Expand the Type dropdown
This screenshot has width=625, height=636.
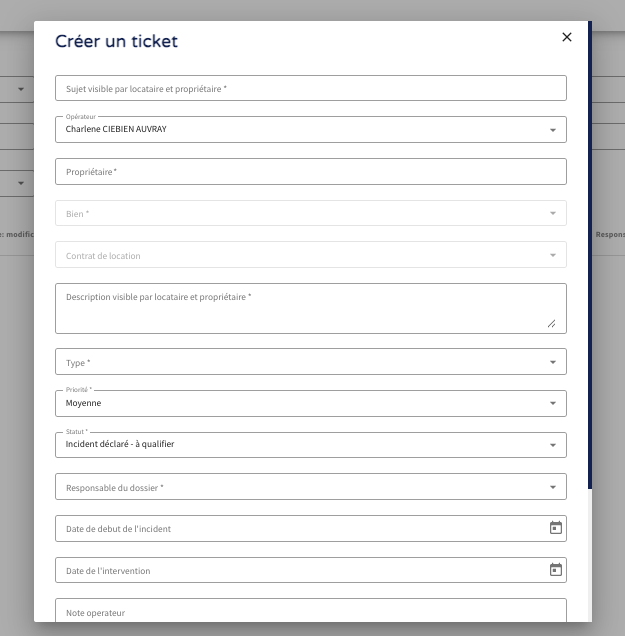click(x=310, y=362)
